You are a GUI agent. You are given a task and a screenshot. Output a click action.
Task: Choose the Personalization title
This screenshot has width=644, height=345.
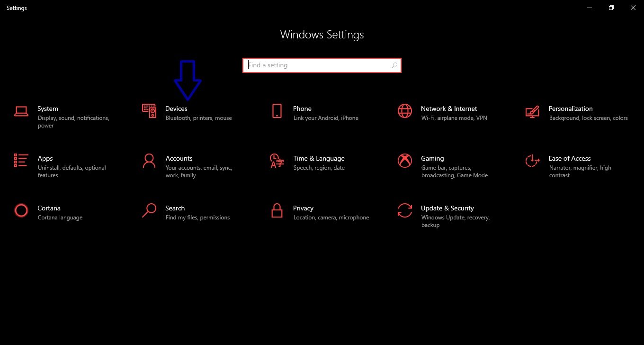point(571,109)
